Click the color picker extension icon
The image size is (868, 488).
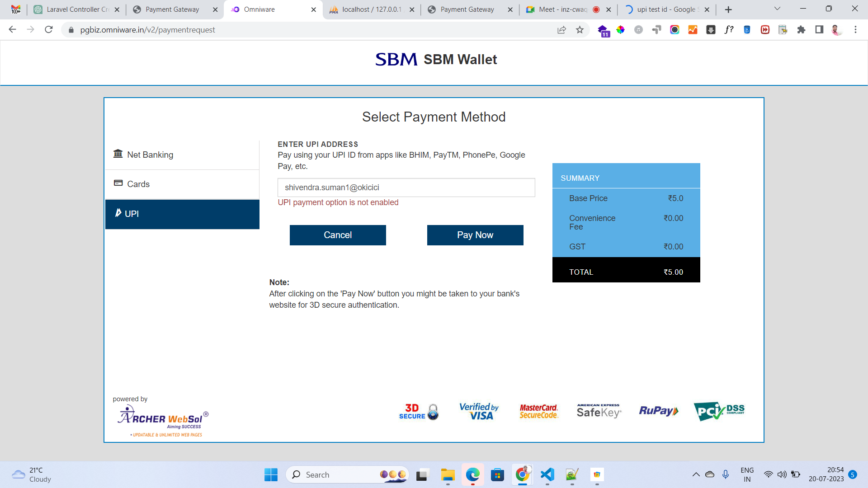click(x=620, y=30)
